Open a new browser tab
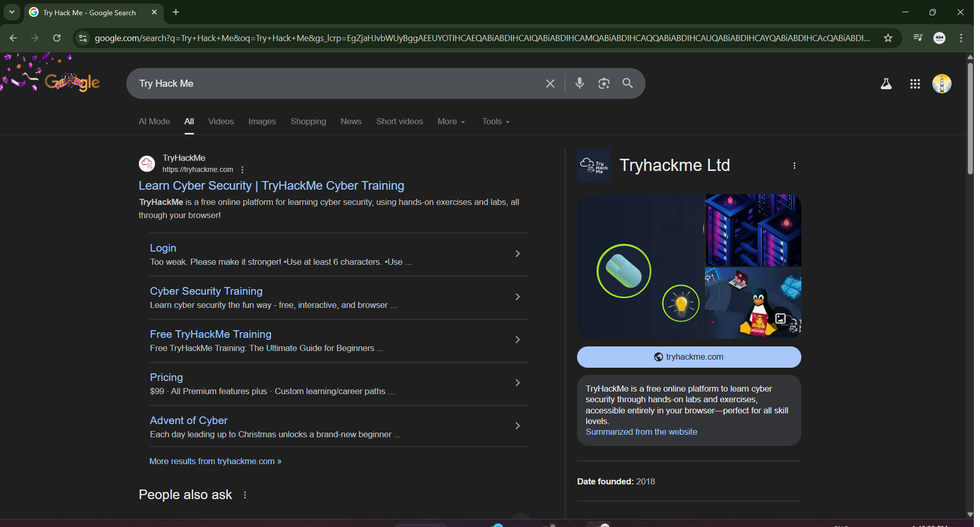This screenshot has width=980, height=527. tap(176, 12)
